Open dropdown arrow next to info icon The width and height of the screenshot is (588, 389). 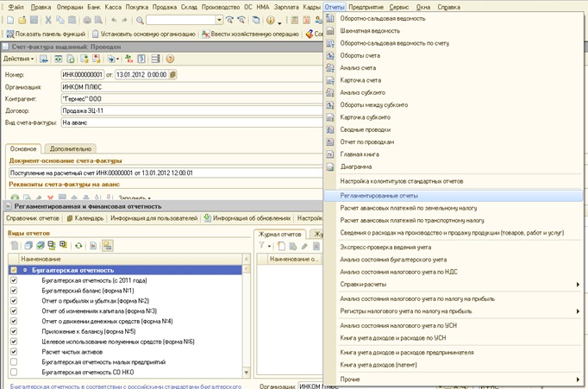click(279, 22)
